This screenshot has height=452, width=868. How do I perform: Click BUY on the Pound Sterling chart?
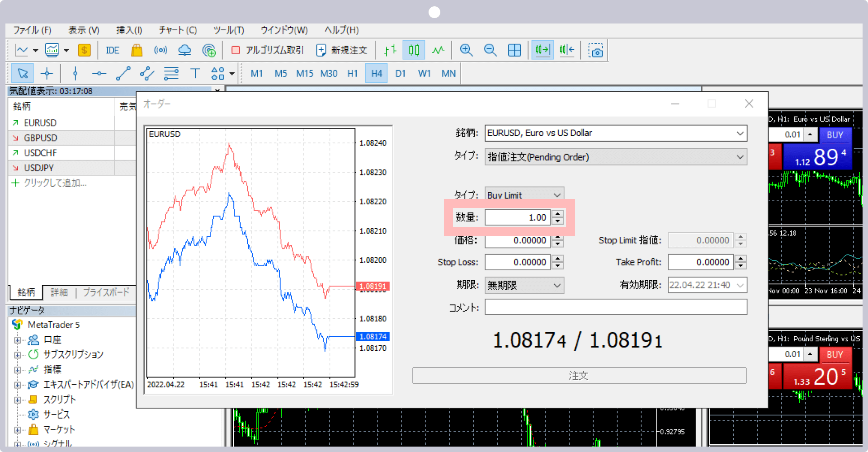click(x=835, y=354)
